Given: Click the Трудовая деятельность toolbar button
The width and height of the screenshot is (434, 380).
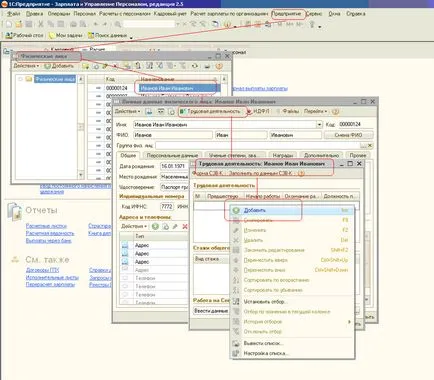Looking at the screenshot, I should tap(210, 111).
